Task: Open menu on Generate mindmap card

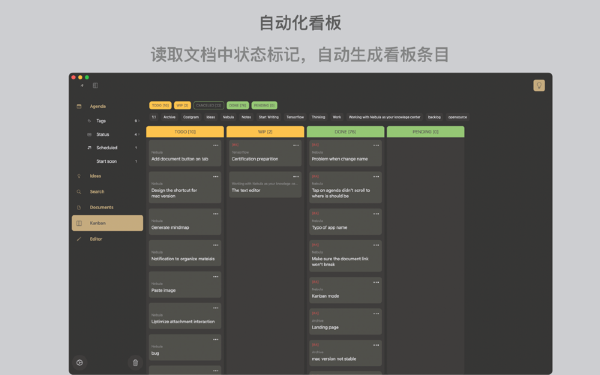Action: coord(215,214)
